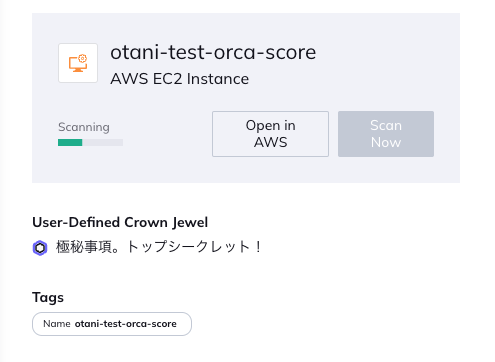The height and width of the screenshot is (362, 495).
Task: Select the Name tag pill
Action: point(112,324)
